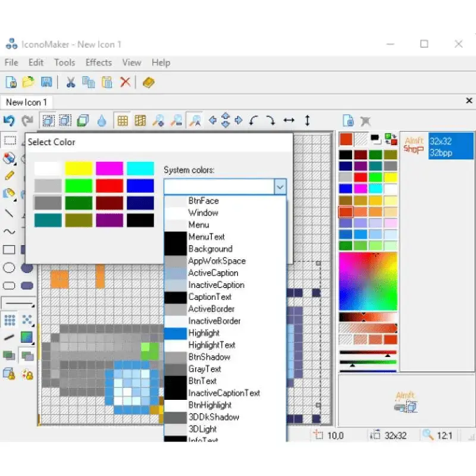The image size is (476, 476).
Task: Flip horizontally with double-headed horizontal arrow
Action: 289,121
